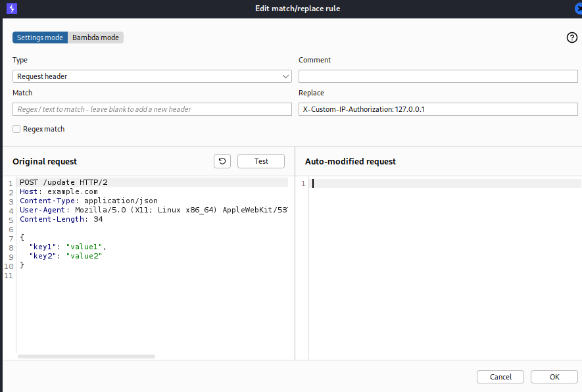Confirm the rule with OK
This screenshot has width=582, height=392.
pyautogui.click(x=554, y=377)
